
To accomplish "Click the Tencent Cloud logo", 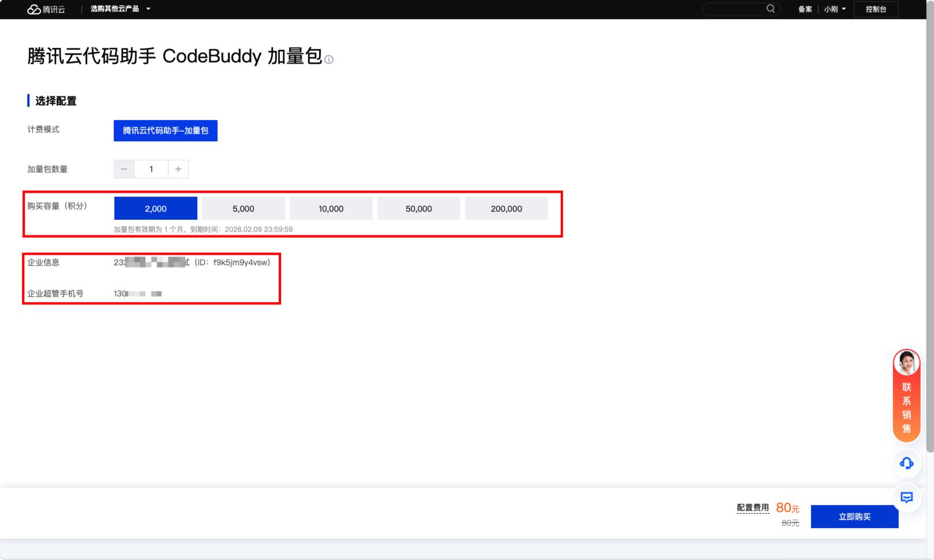I will (x=46, y=9).
